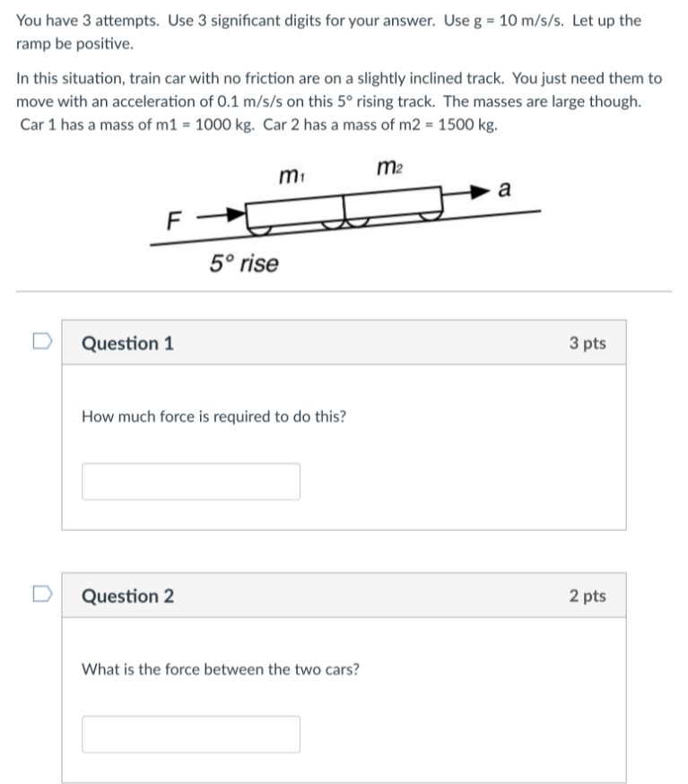Select the F force label in the diagram
688x784 pixels.
(174, 218)
